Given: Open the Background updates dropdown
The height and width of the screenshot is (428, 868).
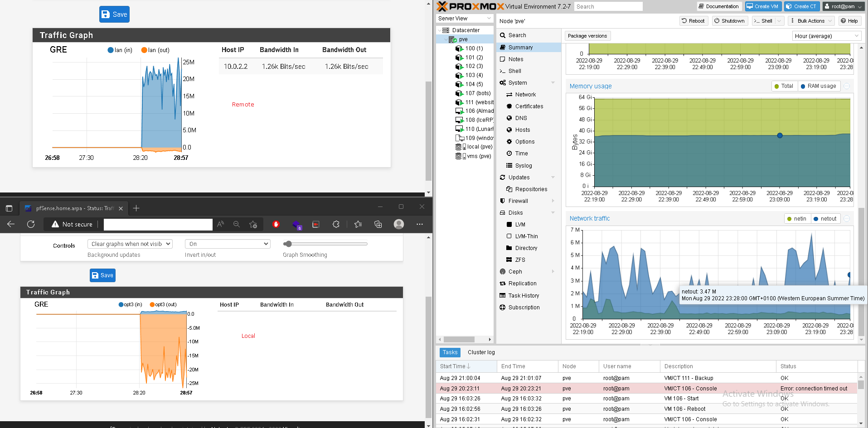Looking at the screenshot, I should (x=130, y=244).
